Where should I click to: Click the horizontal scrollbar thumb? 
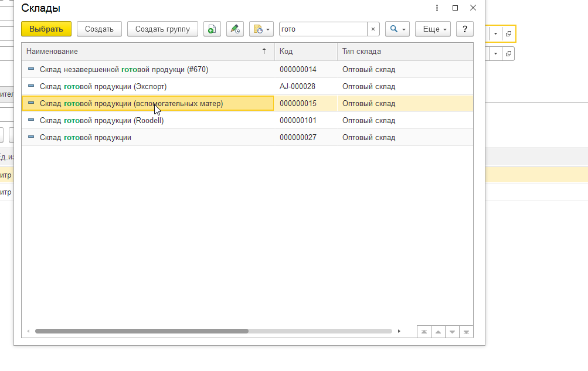[142, 331]
